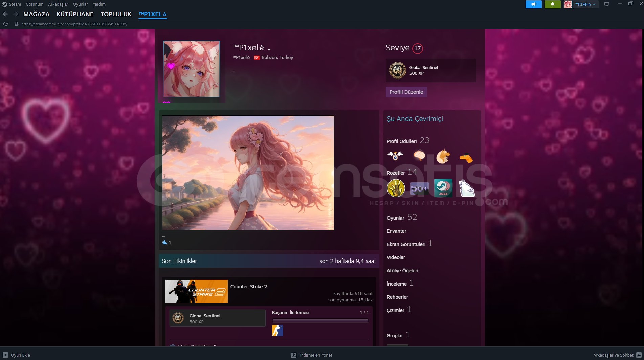The height and width of the screenshot is (360, 644).
Task: Expand the name history arrow beside ™P1xel☆
Action: (269, 49)
